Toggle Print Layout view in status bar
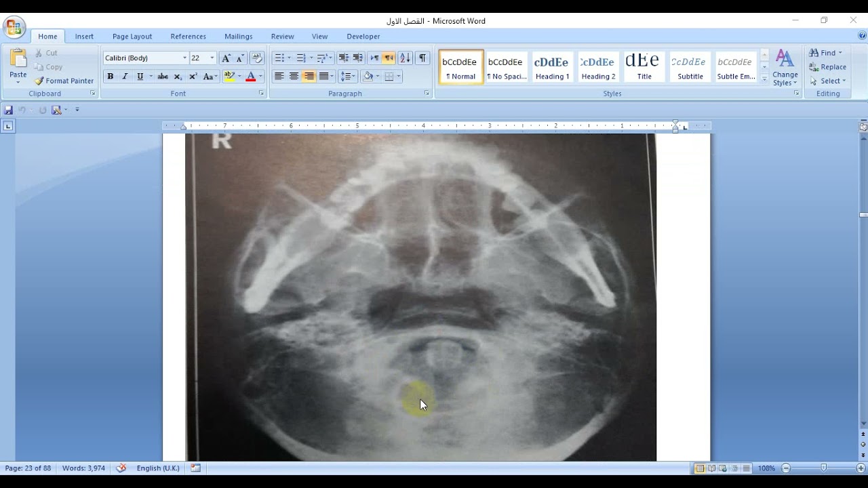The width and height of the screenshot is (868, 488). click(699, 468)
